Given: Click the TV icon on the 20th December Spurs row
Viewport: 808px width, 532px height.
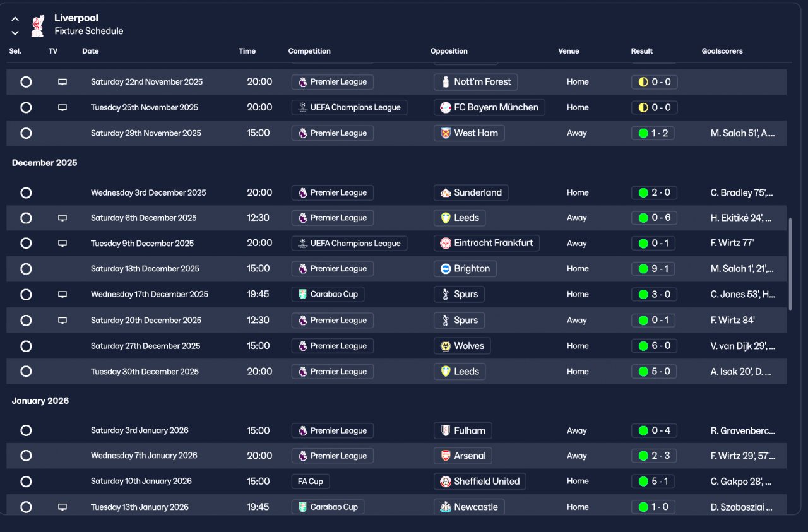Looking at the screenshot, I should [62, 321].
